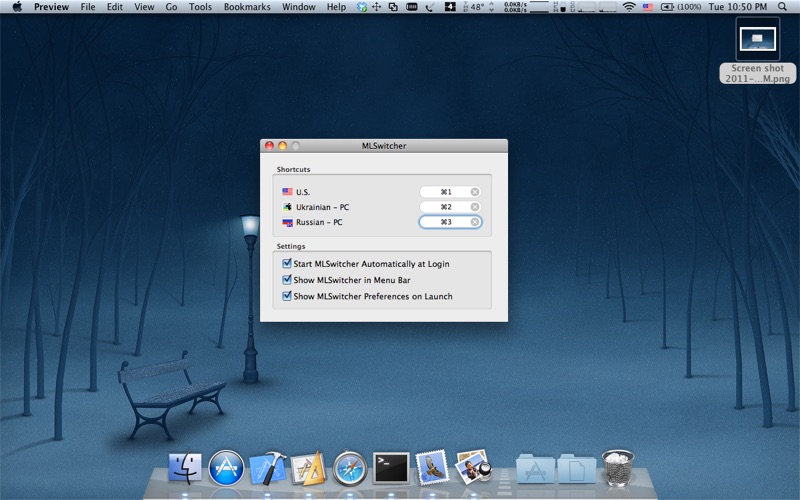Disable Start MLSwitcher Automatically at Login

(287, 263)
